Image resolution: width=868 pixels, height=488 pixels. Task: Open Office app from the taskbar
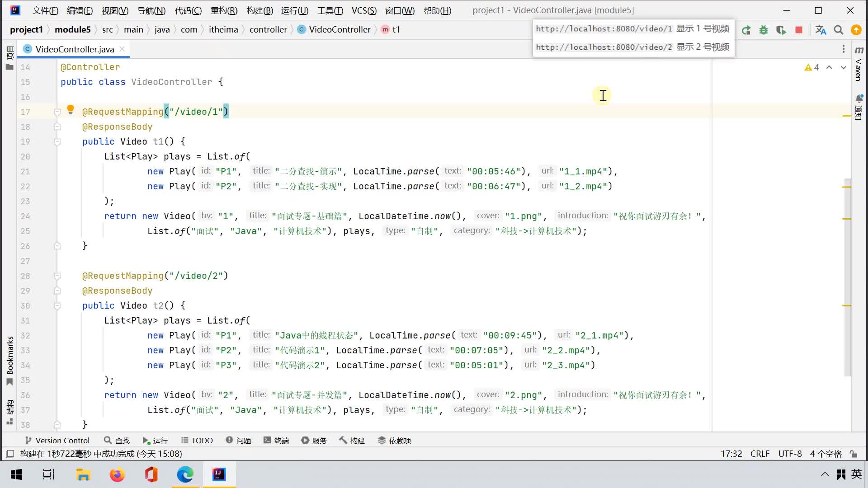pos(151,474)
